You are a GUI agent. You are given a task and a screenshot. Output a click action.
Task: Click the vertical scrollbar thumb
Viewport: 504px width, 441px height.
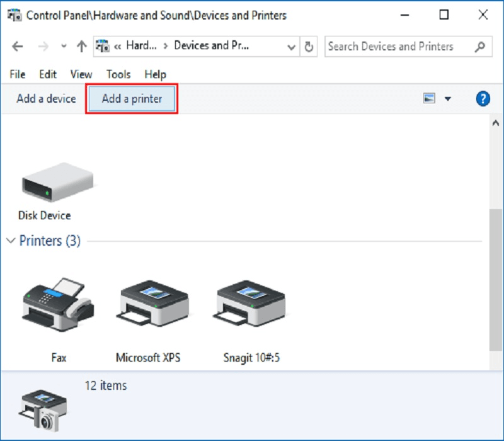coord(495,280)
